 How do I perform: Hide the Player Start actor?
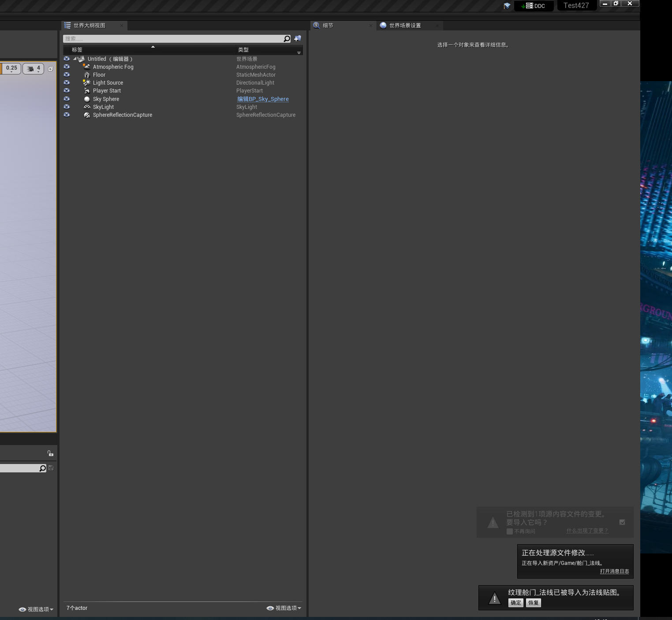click(x=67, y=90)
